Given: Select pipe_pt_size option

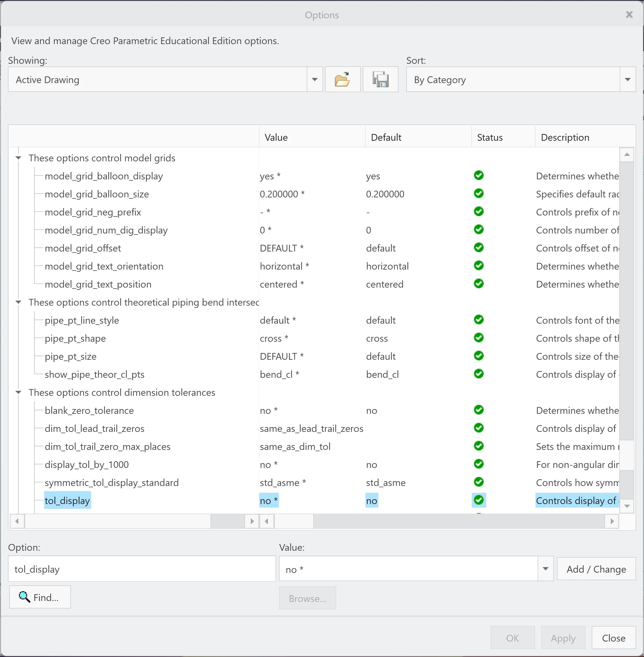Looking at the screenshot, I should click(x=71, y=357).
